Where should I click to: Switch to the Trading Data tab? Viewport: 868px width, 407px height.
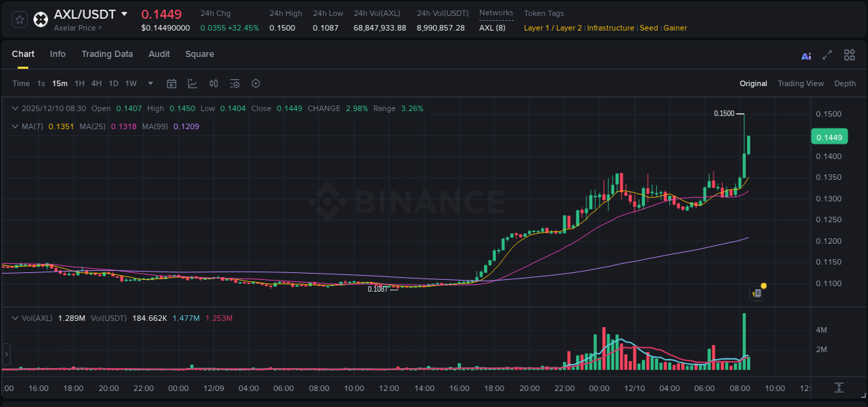coord(107,53)
